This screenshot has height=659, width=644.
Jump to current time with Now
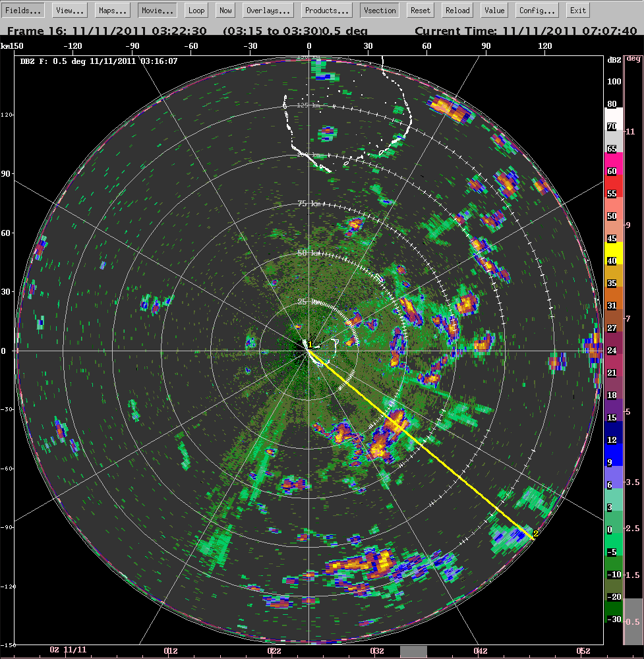click(225, 11)
